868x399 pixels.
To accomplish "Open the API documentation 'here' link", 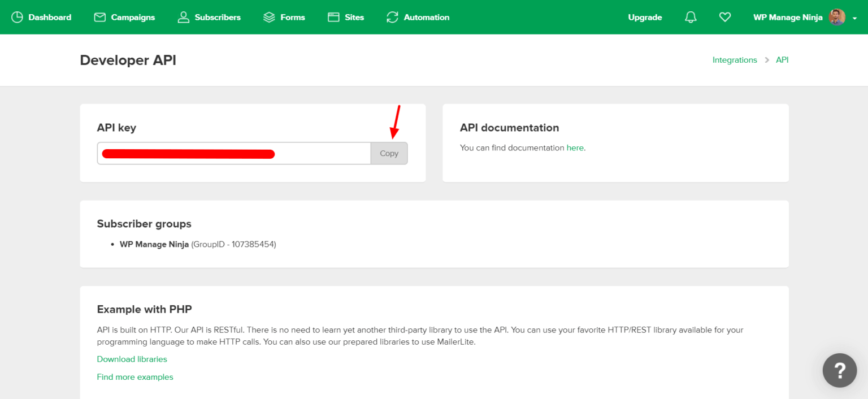I will [575, 148].
